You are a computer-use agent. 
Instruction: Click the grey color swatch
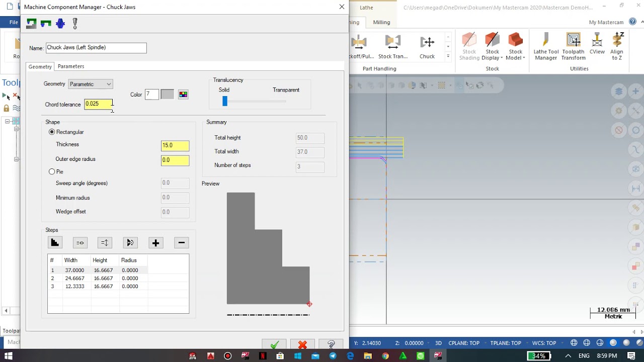pyautogui.click(x=167, y=95)
